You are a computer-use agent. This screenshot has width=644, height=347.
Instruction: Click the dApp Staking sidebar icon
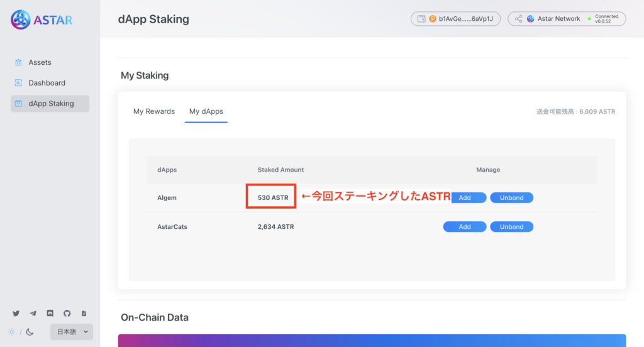(x=18, y=104)
